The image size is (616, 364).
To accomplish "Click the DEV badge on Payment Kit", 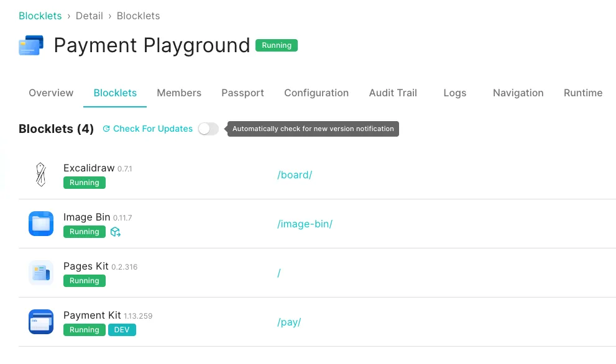I will (x=122, y=330).
